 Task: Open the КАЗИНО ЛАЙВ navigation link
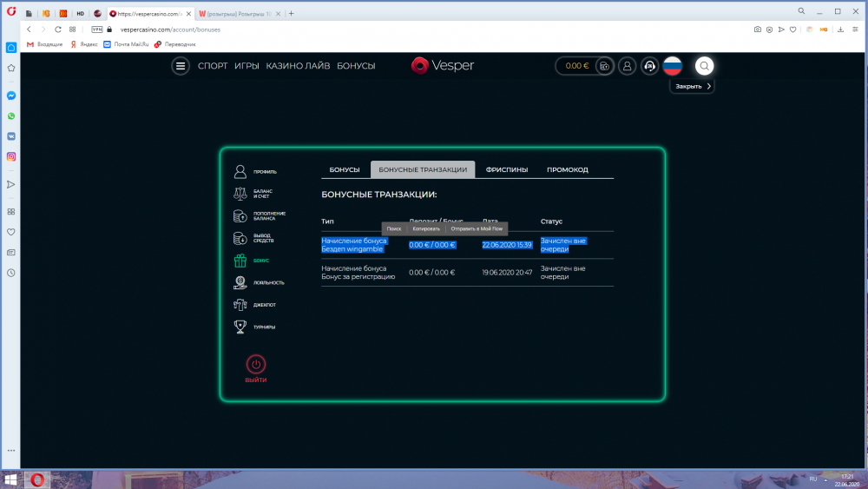[298, 66]
